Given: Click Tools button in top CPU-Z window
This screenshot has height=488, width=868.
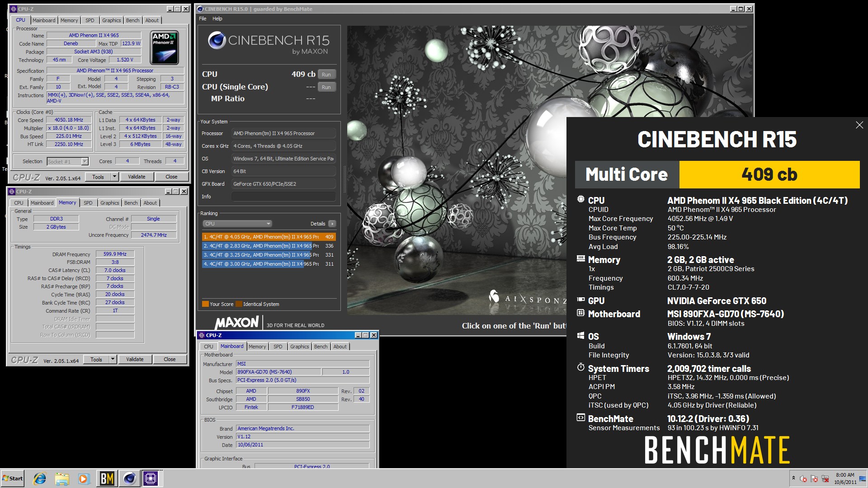Looking at the screenshot, I should pyautogui.click(x=98, y=177).
